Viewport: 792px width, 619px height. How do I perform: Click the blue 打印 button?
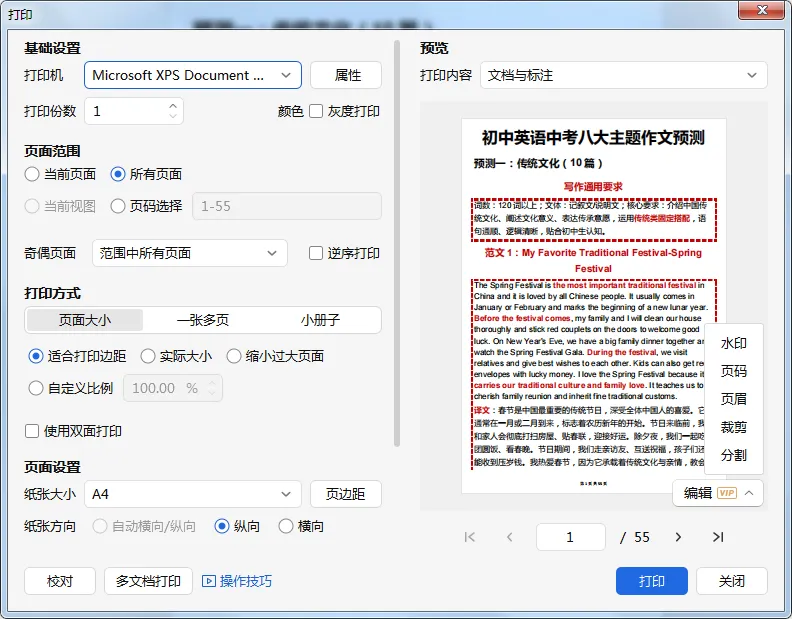652,581
